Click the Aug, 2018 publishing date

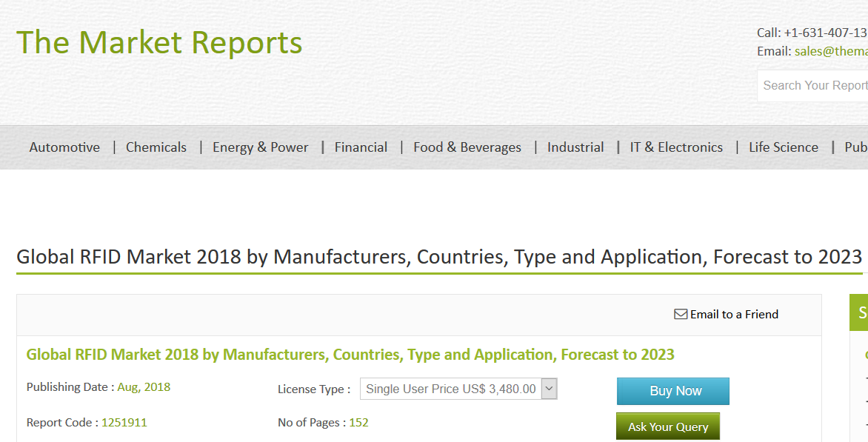(x=144, y=387)
